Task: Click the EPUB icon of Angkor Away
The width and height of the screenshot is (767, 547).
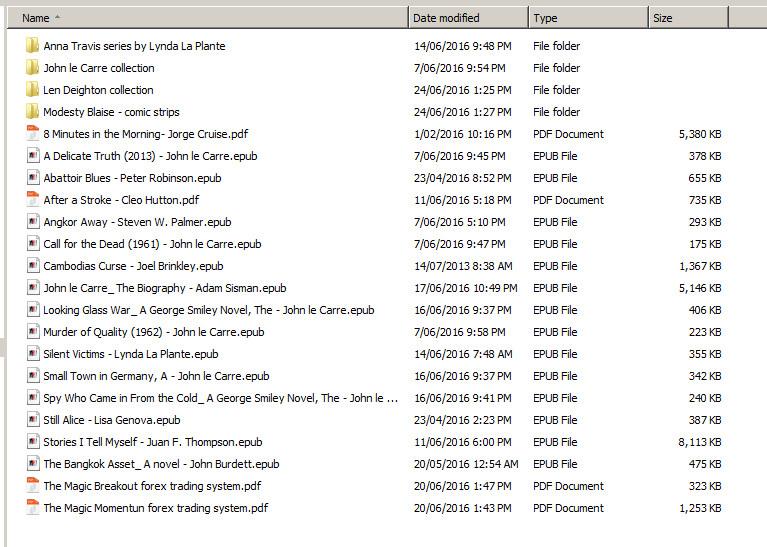Action: point(32,222)
